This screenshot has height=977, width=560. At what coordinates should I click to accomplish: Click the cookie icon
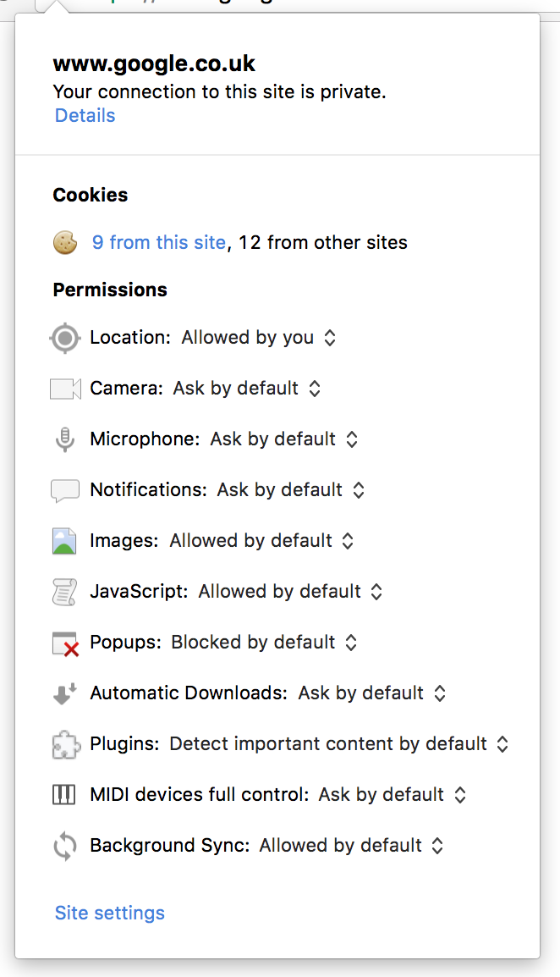(65, 243)
